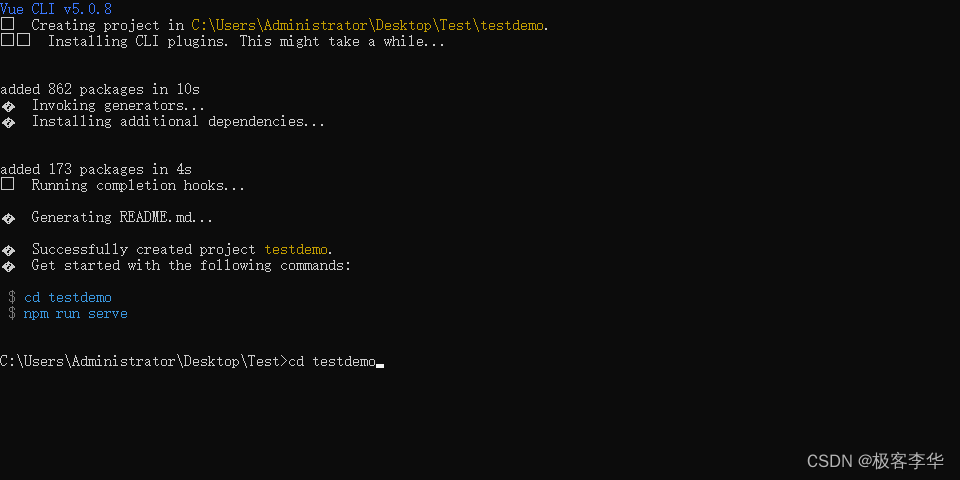Image resolution: width=960 pixels, height=480 pixels.
Task: Click the diamond glyph before Successfully created project
Action: tap(8, 250)
